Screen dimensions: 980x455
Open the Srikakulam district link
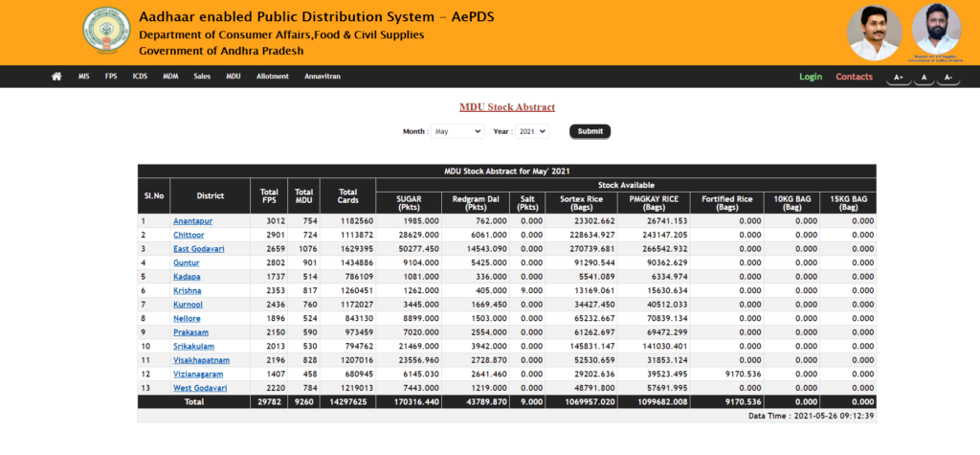[193, 346]
